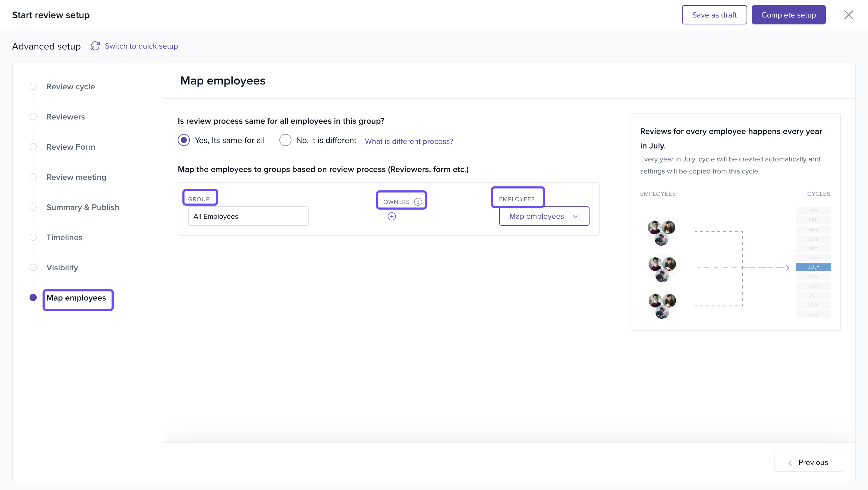Click the chevron arrow in Previous button

790,463
